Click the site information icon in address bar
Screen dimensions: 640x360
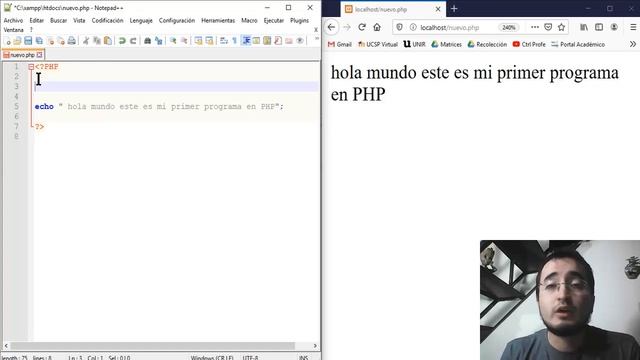point(413,27)
